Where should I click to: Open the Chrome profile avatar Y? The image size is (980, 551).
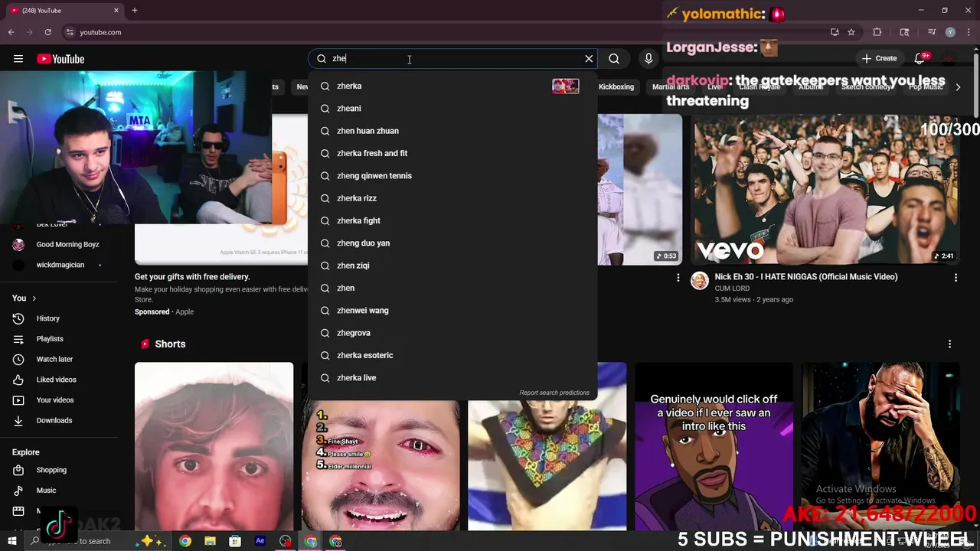click(950, 32)
